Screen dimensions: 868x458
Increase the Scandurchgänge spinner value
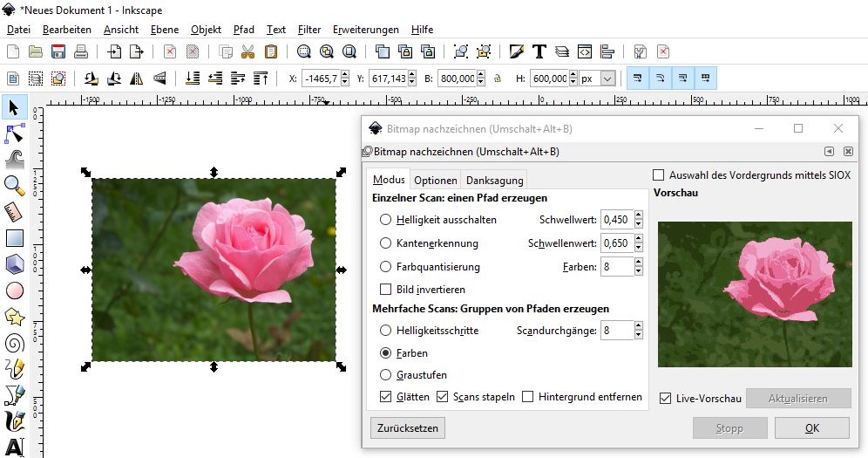pyautogui.click(x=639, y=326)
